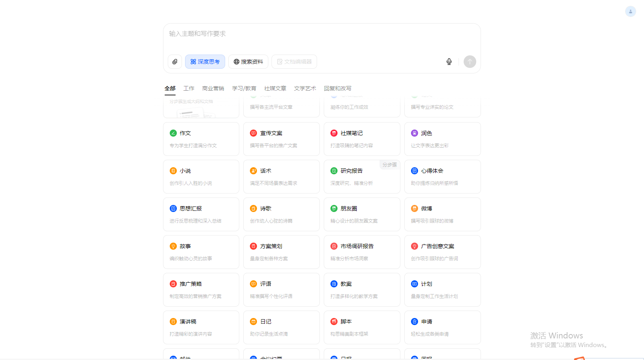Click the orange 小说 icon
The width and height of the screenshot is (644, 360).
coord(173,171)
